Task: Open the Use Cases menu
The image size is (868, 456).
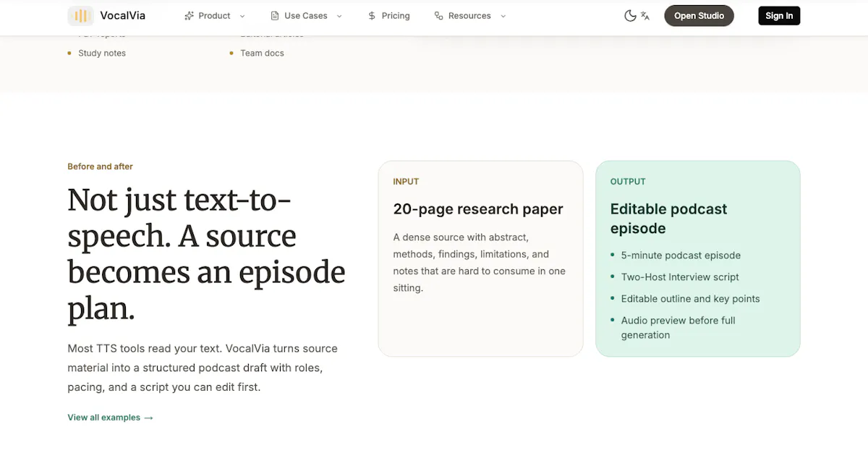Action: [x=307, y=16]
